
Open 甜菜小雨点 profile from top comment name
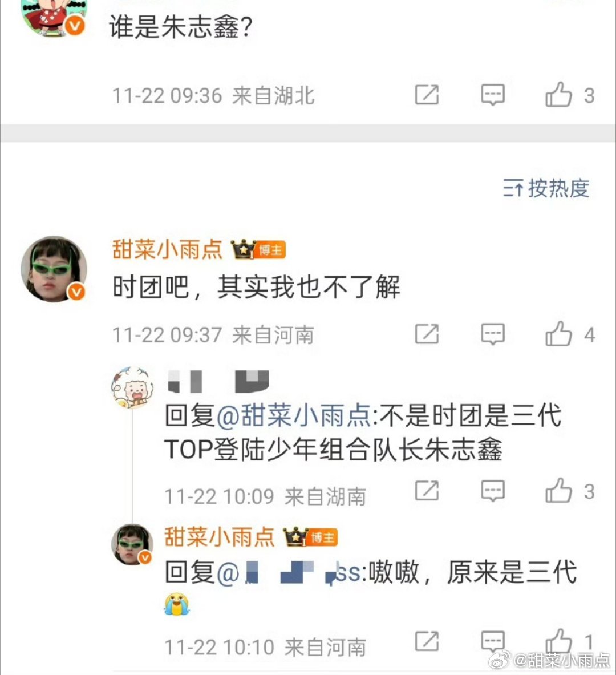pyautogui.click(x=167, y=249)
